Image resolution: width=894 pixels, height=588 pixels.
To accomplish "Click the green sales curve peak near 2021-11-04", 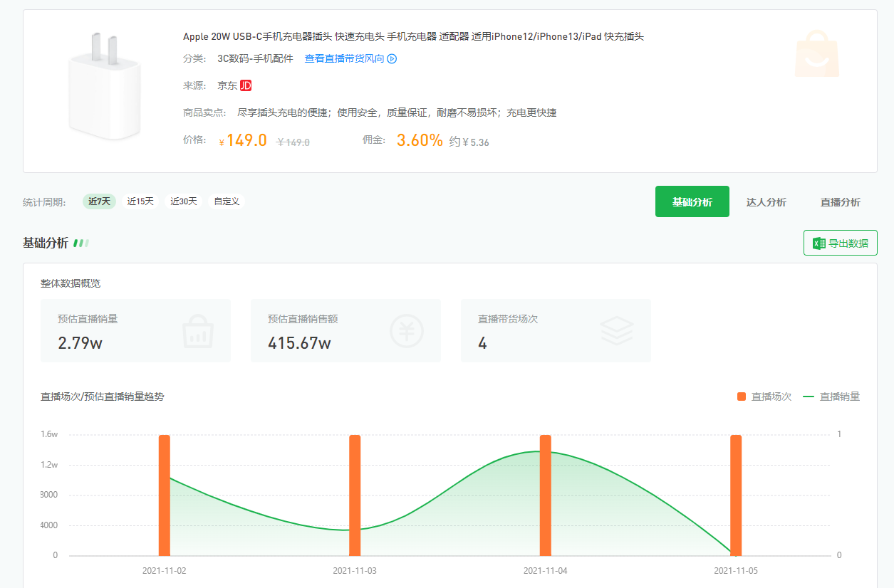I will 536,451.
